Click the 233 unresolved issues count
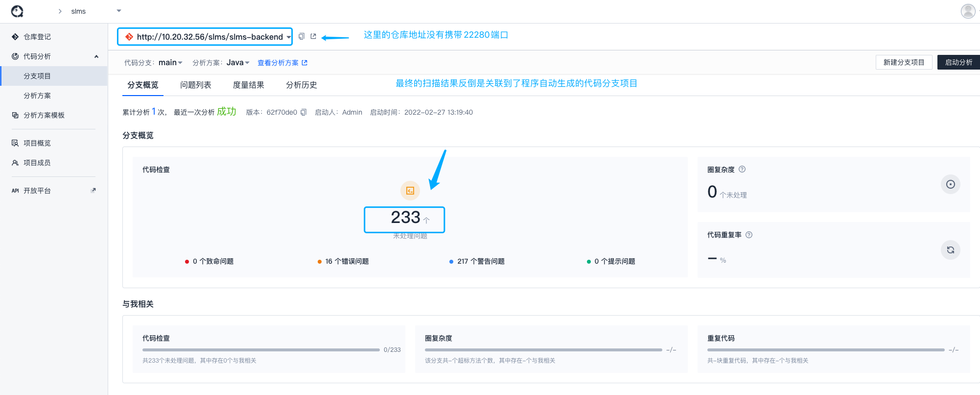The image size is (980, 395). pyautogui.click(x=405, y=217)
